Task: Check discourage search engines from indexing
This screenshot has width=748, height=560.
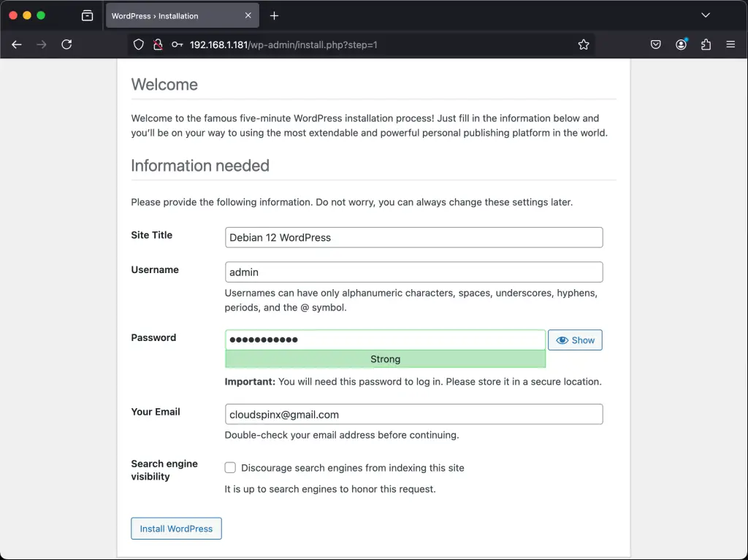Action: tap(230, 467)
